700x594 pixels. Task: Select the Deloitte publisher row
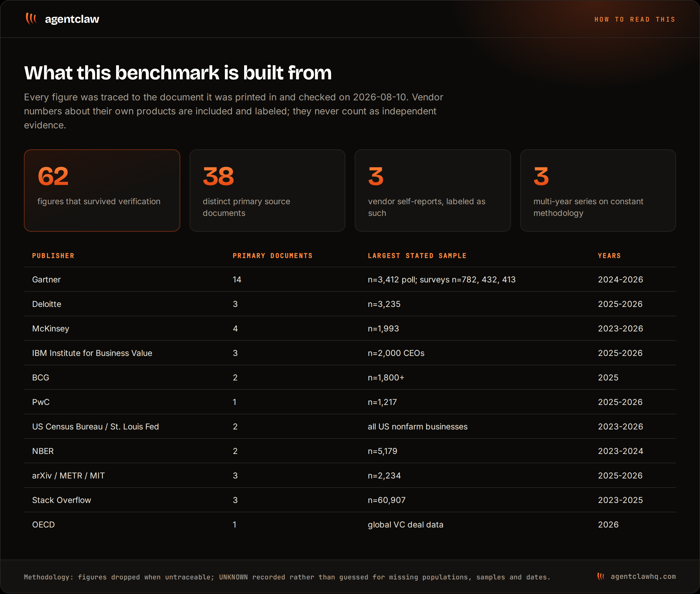350,304
